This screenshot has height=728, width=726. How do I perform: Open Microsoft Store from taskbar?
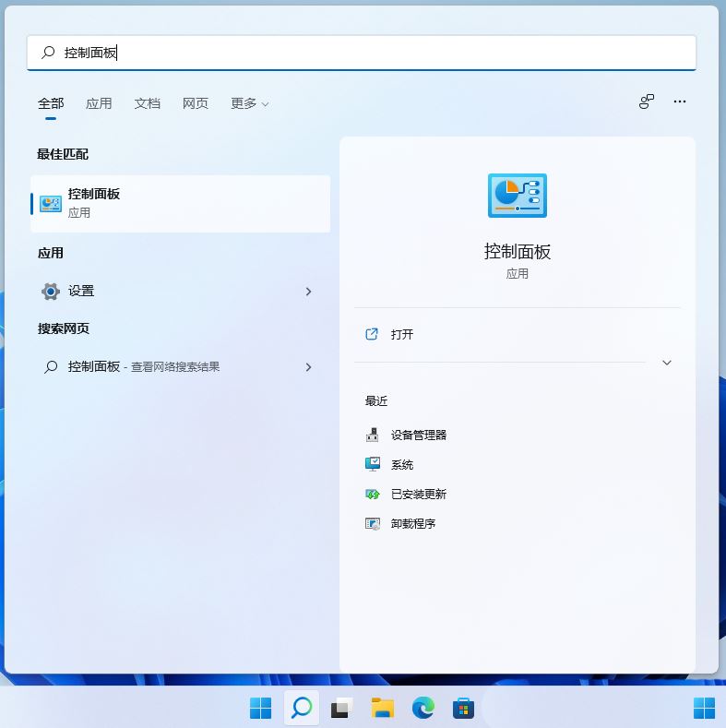(463, 708)
